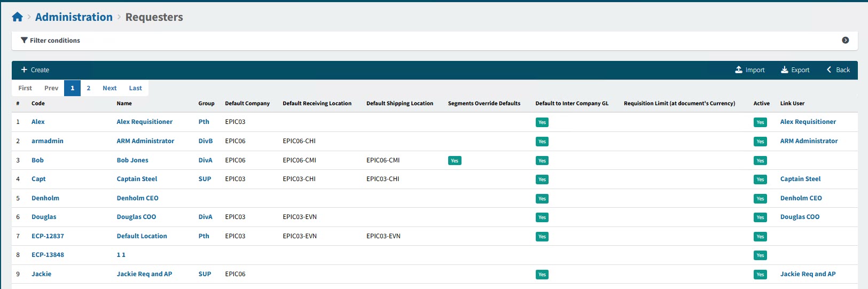
Task: Import requesters from file
Action: tap(749, 70)
